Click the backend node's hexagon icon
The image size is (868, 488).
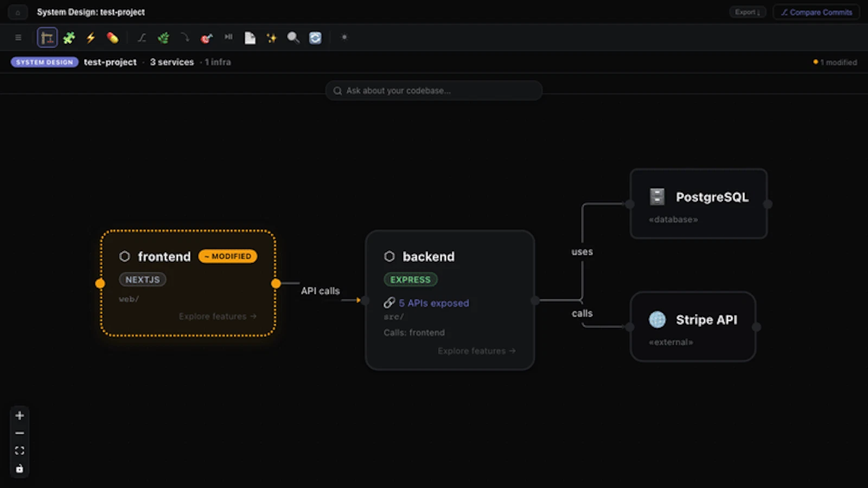(390, 256)
